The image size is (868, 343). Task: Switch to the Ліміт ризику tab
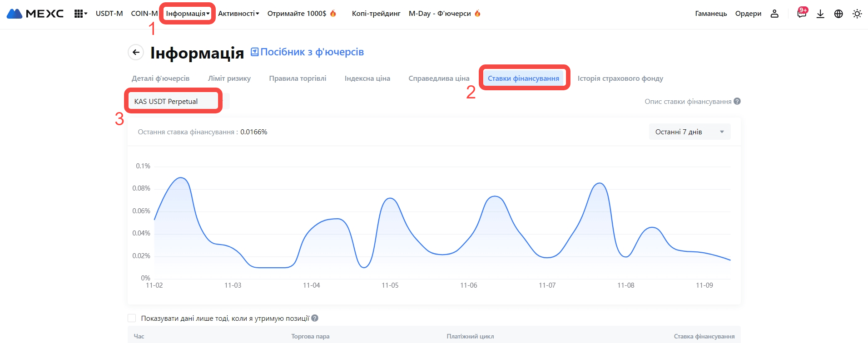tap(229, 78)
